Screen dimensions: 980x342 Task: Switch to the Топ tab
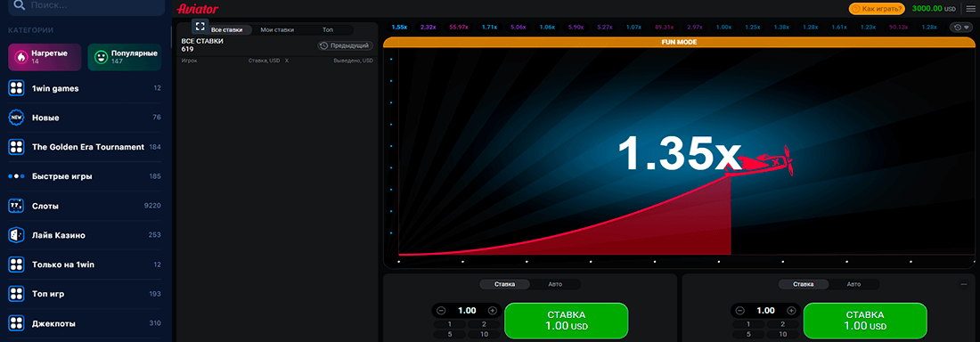(328, 30)
